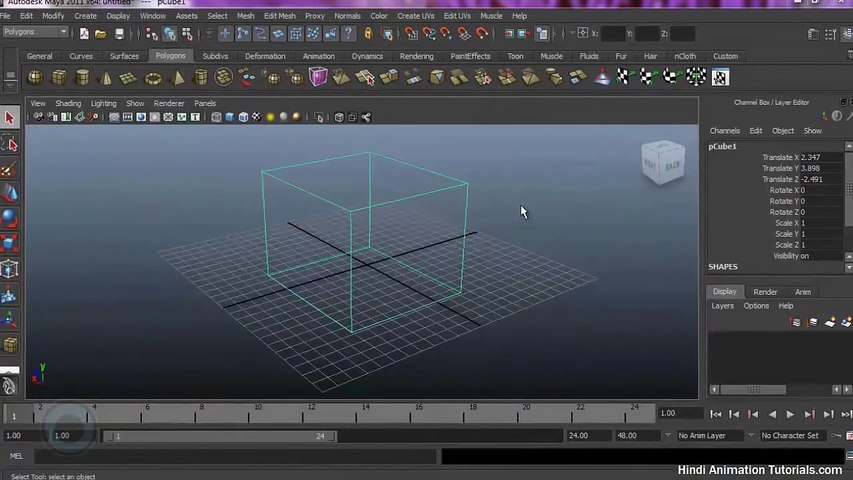Open the Shading panel menu
The height and width of the screenshot is (480, 853).
point(68,103)
